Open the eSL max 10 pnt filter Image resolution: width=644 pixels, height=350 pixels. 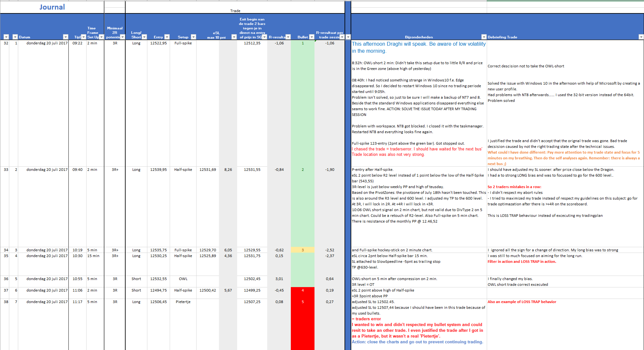coord(234,37)
